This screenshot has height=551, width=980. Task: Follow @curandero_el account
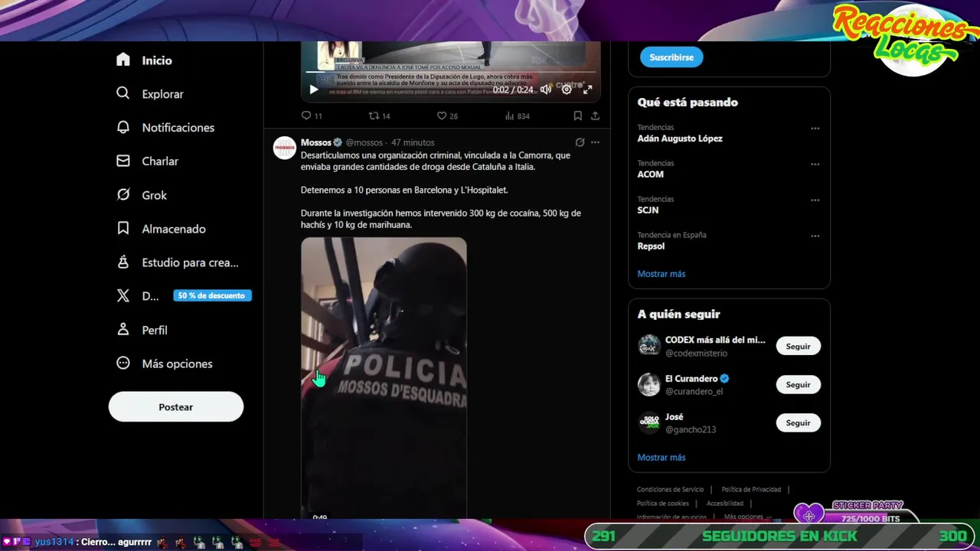point(798,384)
